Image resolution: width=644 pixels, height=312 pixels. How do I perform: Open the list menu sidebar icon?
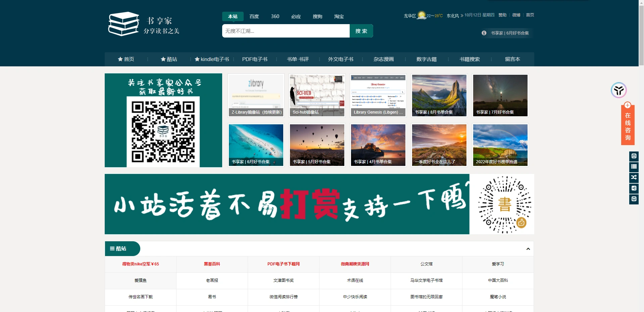pos(634,167)
